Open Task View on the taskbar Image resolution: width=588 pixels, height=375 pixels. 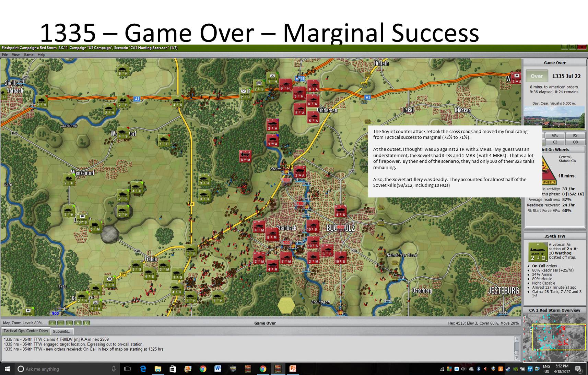click(x=127, y=369)
